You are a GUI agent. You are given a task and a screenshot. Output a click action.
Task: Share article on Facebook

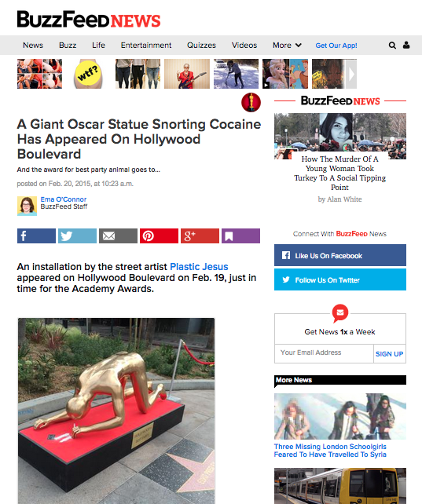[36, 236]
